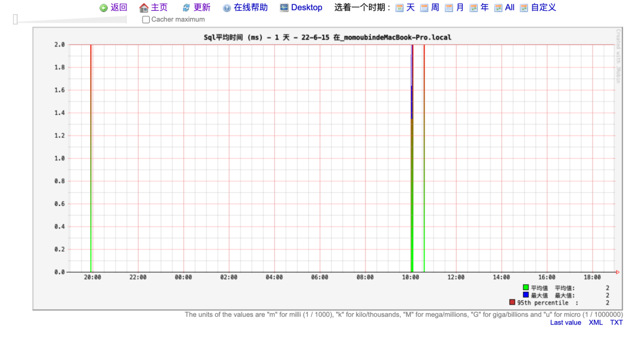
Task: Click the 12:00 time axis label
Action: 456,278
